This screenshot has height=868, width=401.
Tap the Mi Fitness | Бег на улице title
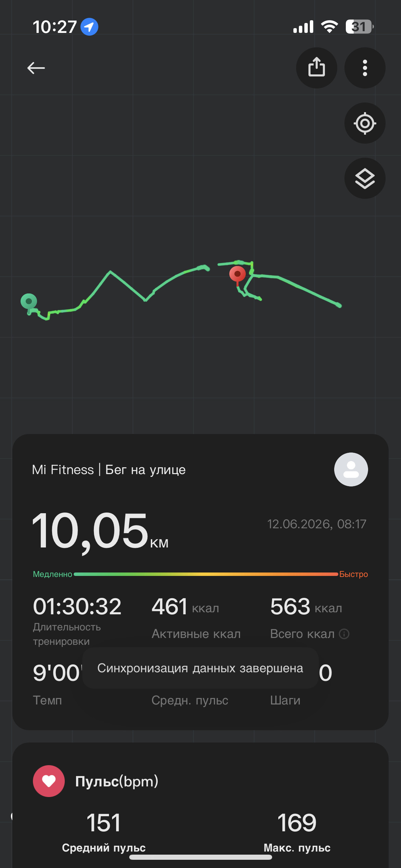109,470
